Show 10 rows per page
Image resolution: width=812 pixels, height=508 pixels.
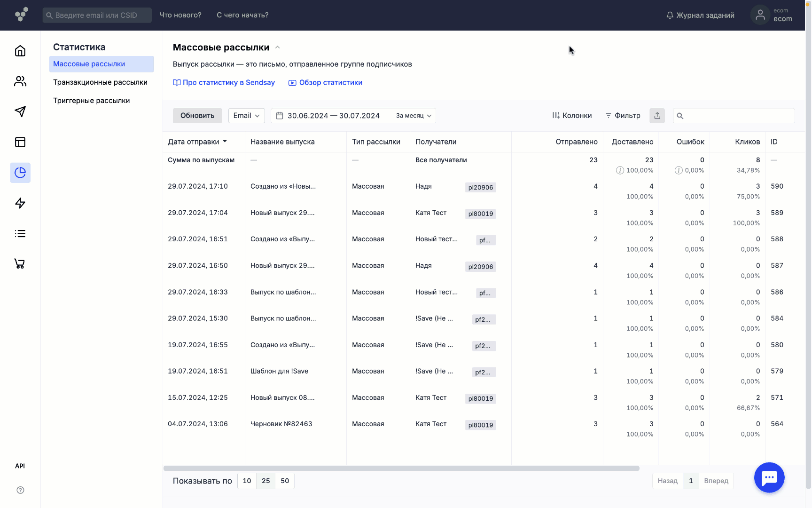(247, 481)
